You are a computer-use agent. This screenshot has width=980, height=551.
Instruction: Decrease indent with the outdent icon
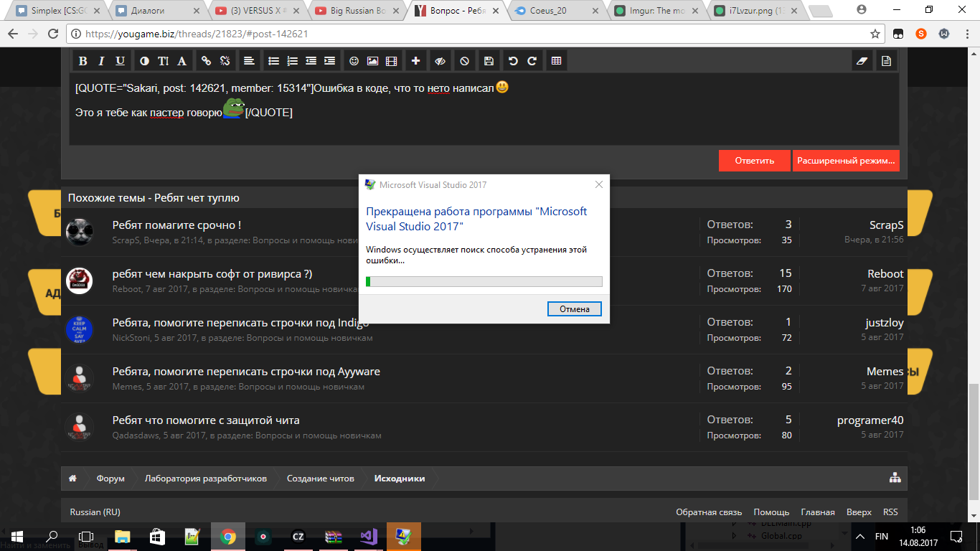311,61
